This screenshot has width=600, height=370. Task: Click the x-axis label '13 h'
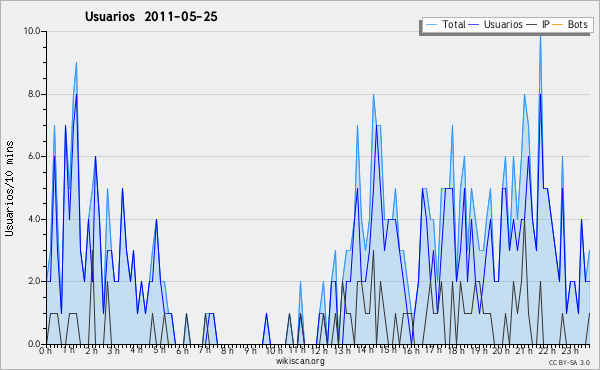(x=342, y=351)
